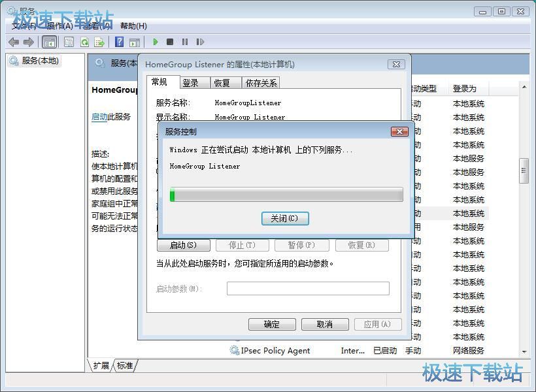This screenshot has width=536, height=392.
Task: Switch to the 扩展 view tab
Action: pos(101,365)
